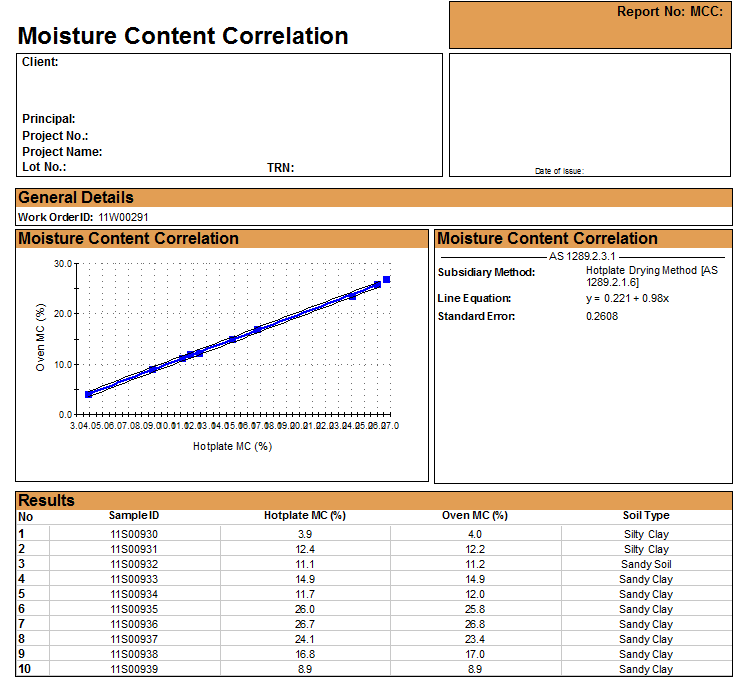Click sample 11S00939 in the last row

(x=134, y=669)
